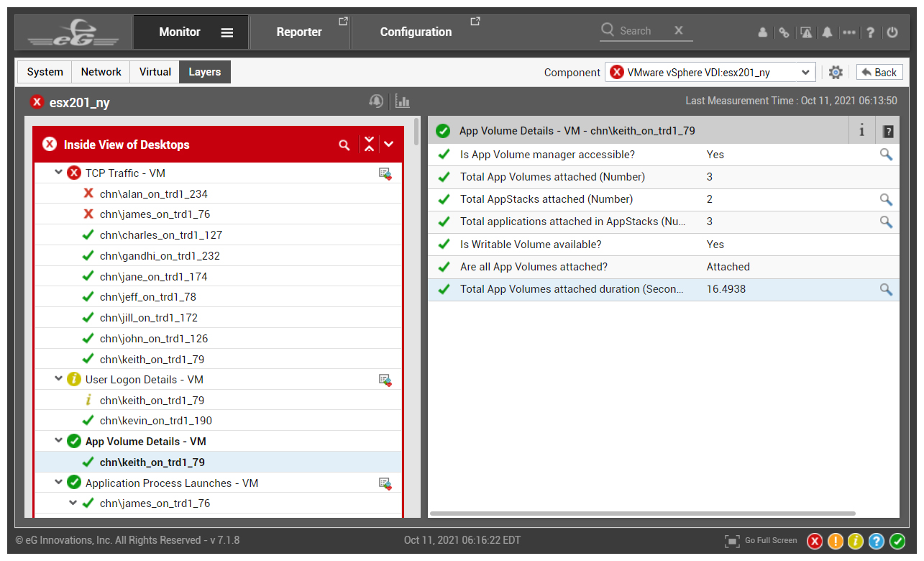Click the yellow minor status icon in footer
This screenshot has height=561, width=924.
click(x=856, y=541)
